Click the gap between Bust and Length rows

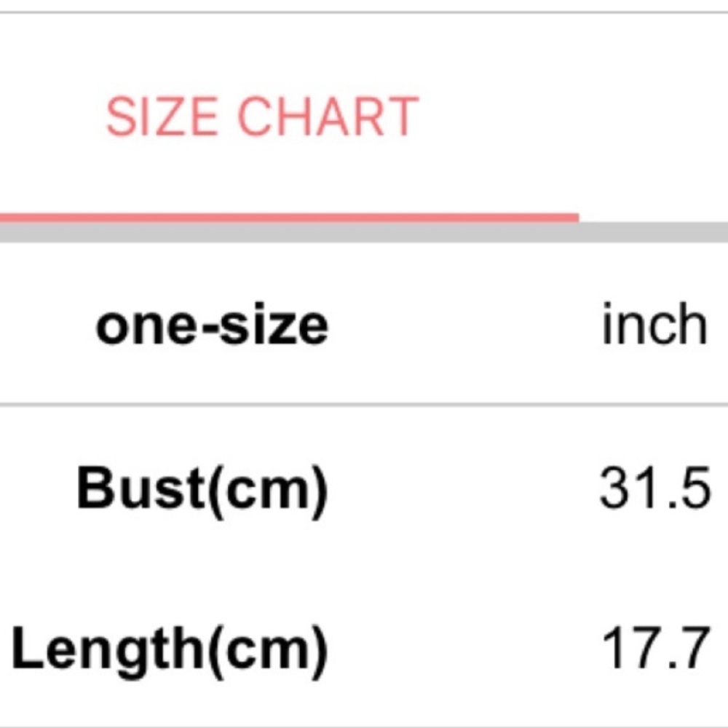364,569
